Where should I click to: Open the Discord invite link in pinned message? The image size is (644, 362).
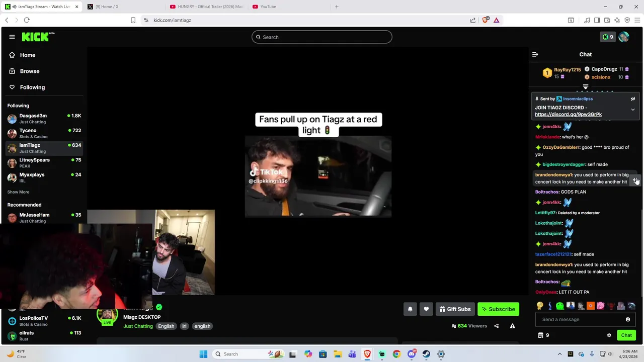click(x=568, y=114)
